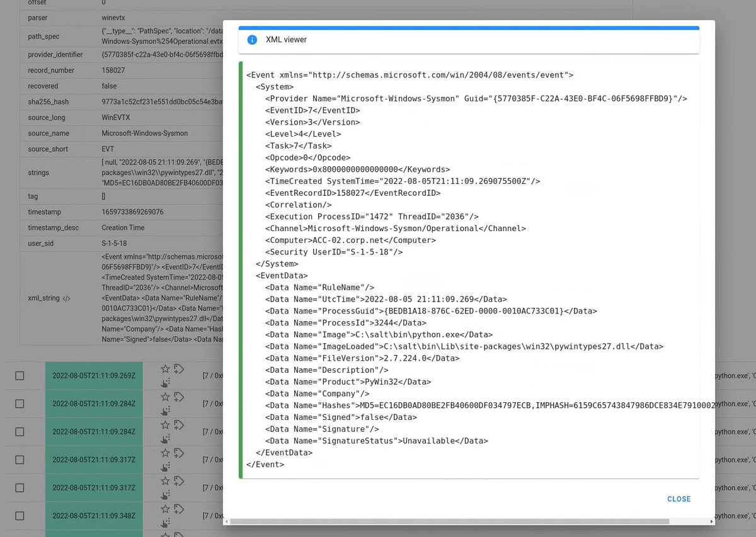The image size is (756, 537).
Task: Click the info icon in XML viewer header
Action: click(x=252, y=40)
